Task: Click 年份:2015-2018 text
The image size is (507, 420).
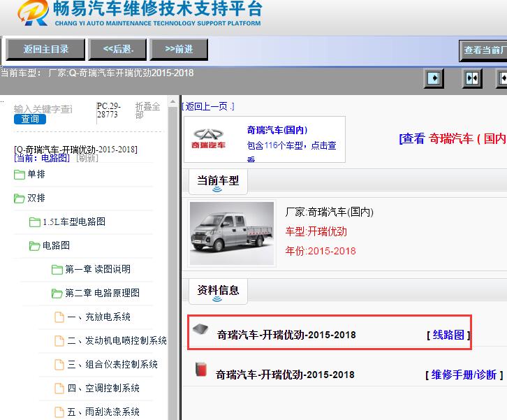Action: pyautogui.click(x=321, y=251)
